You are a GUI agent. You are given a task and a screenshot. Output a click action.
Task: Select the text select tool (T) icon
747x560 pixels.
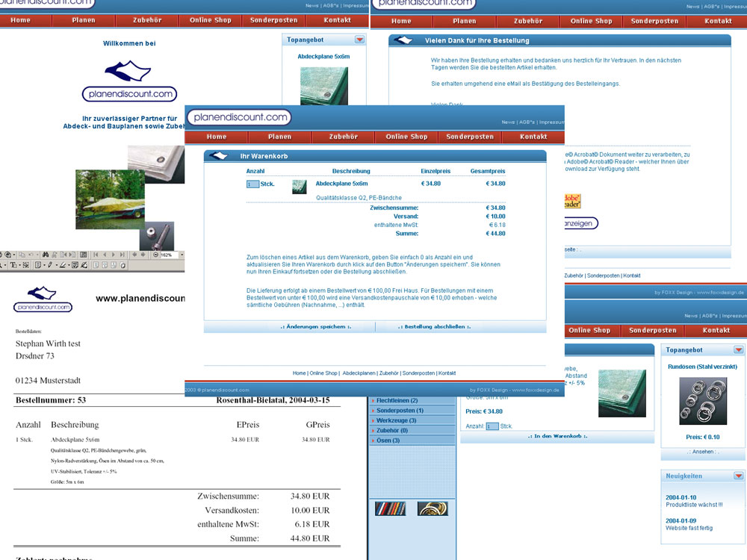coord(13,265)
